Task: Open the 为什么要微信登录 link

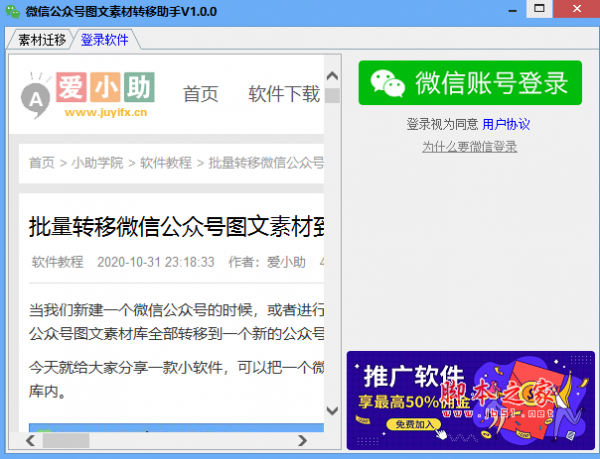Action: coord(470,147)
